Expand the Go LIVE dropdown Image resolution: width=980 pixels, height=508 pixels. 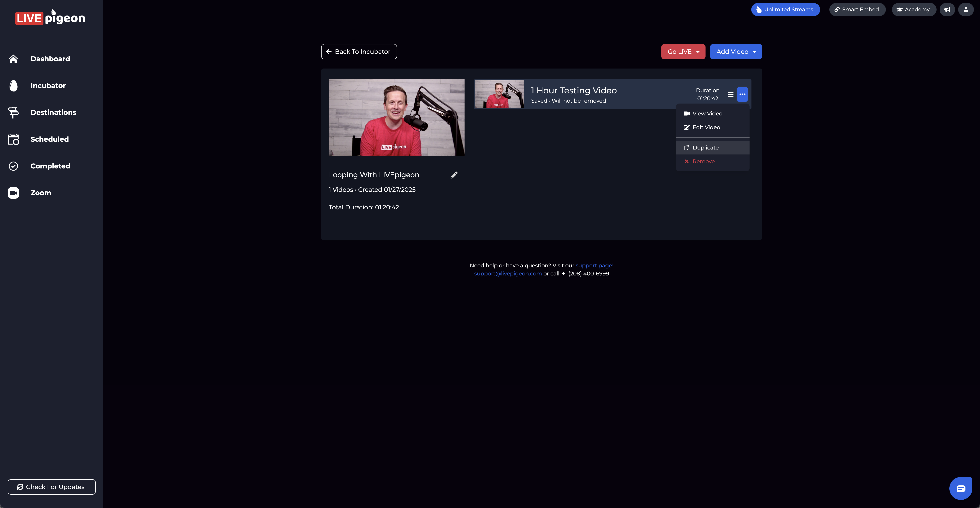click(x=683, y=52)
